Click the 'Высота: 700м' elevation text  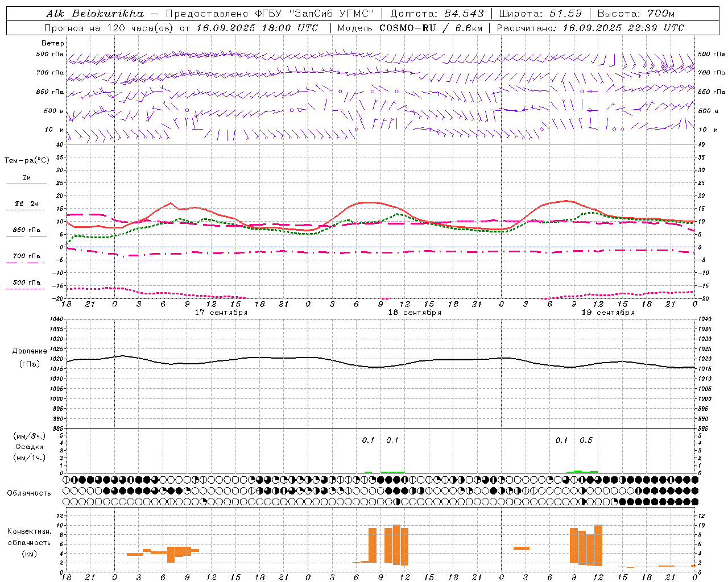point(636,14)
